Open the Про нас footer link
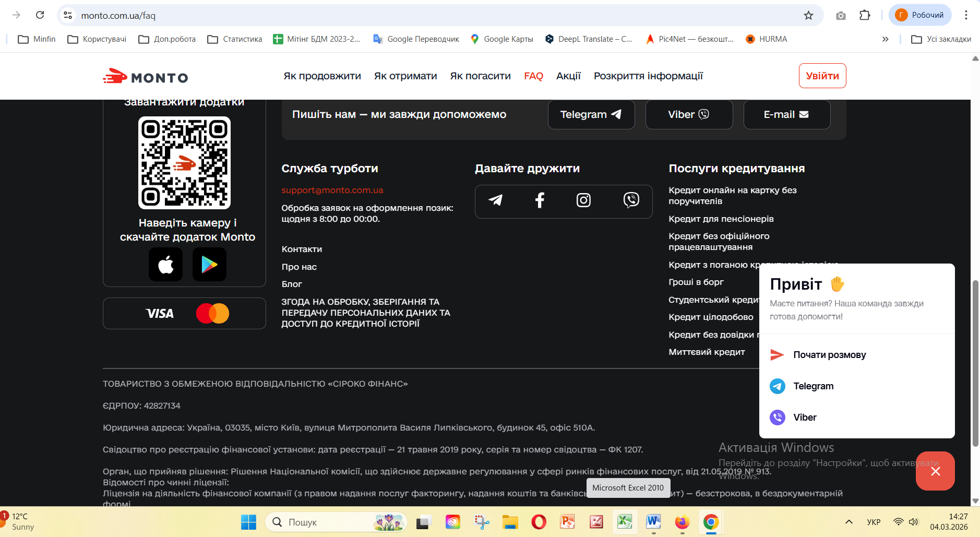Image resolution: width=980 pixels, height=537 pixels. (299, 267)
